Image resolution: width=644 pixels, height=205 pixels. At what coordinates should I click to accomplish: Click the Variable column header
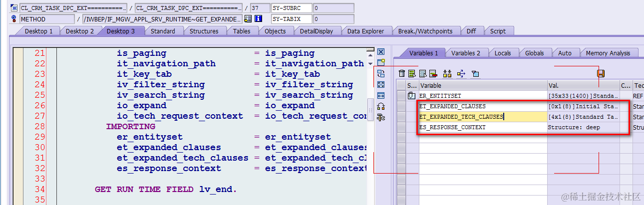click(483, 85)
